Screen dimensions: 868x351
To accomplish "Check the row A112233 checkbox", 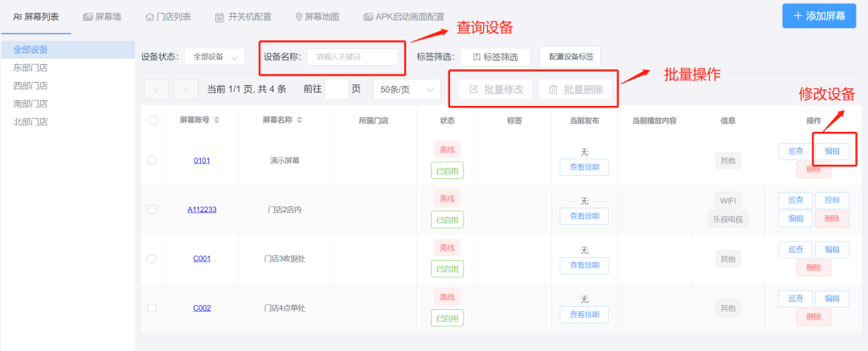I will [152, 210].
